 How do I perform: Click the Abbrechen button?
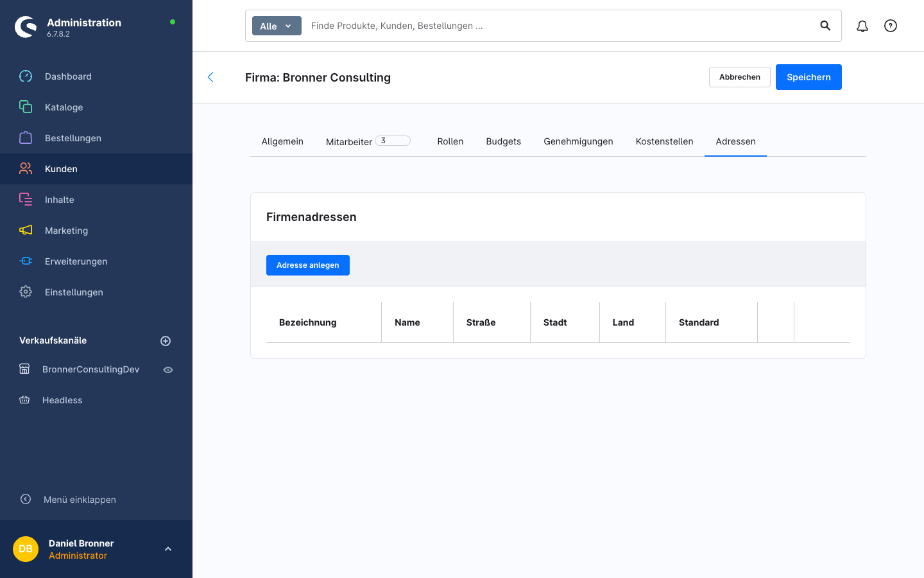[740, 77]
